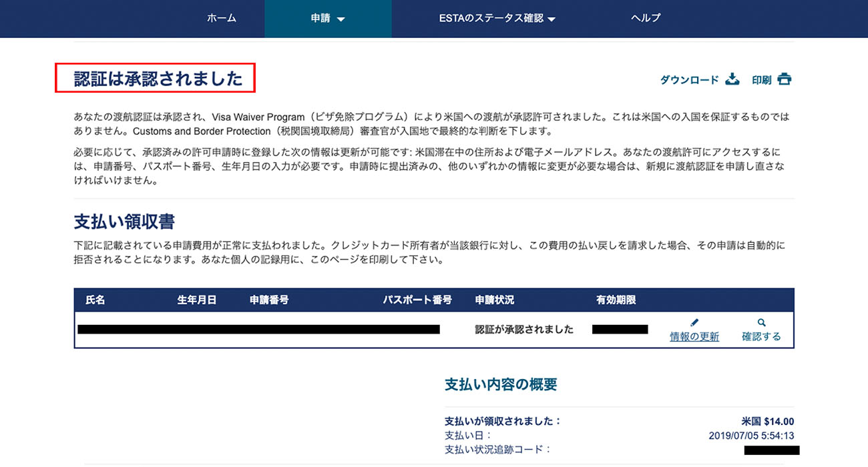Click the red-boxed 認証は承認されました heading

click(x=158, y=79)
